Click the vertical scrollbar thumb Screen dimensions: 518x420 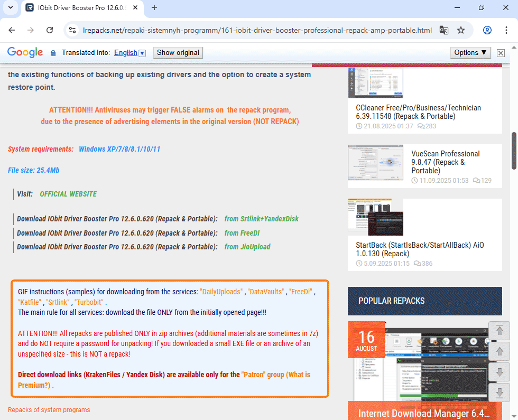point(514,151)
